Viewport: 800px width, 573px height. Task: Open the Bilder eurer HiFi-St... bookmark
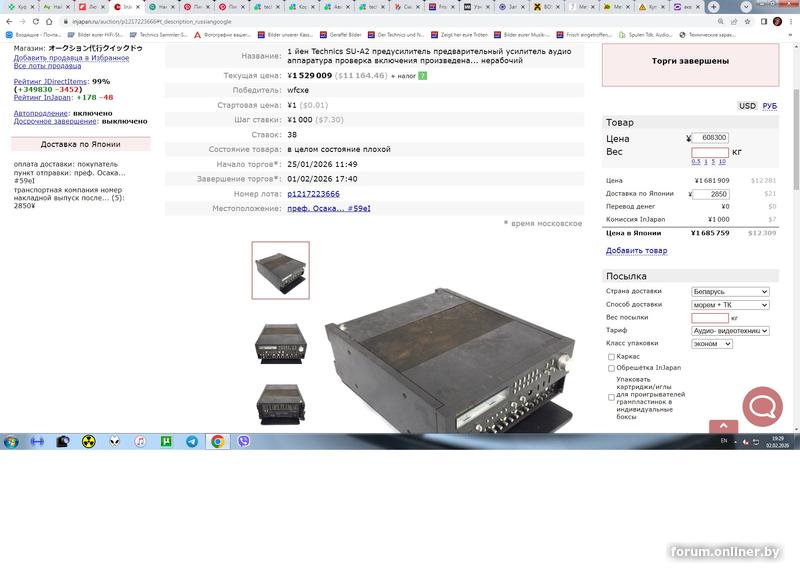95,35
